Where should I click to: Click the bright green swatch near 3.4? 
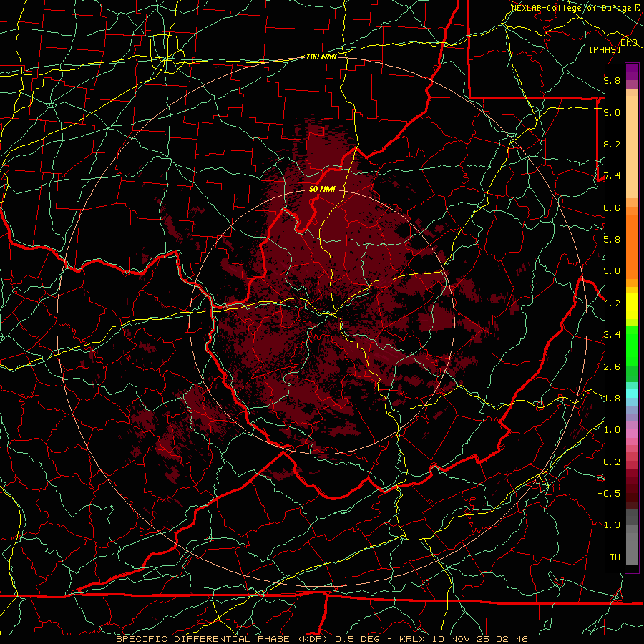(632, 343)
